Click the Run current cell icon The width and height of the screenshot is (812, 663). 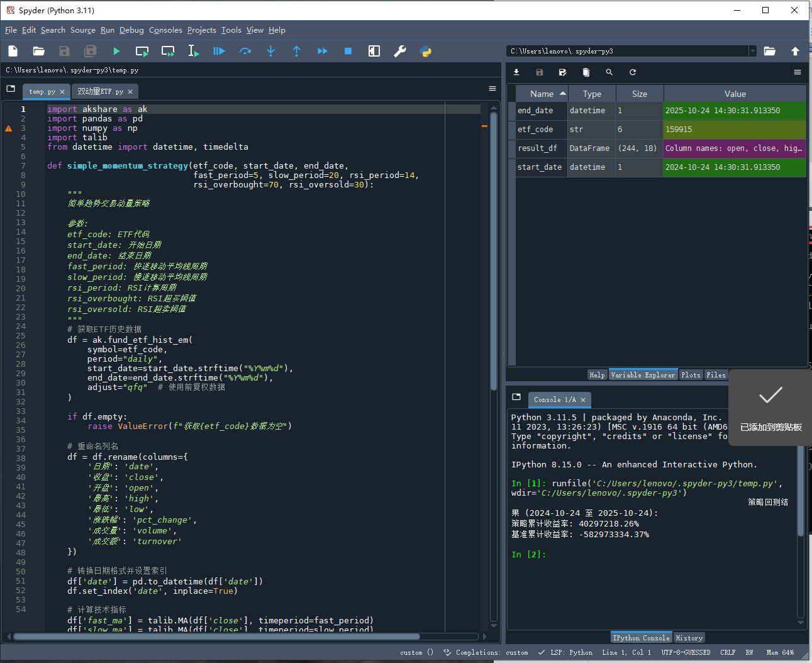(142, 52)
